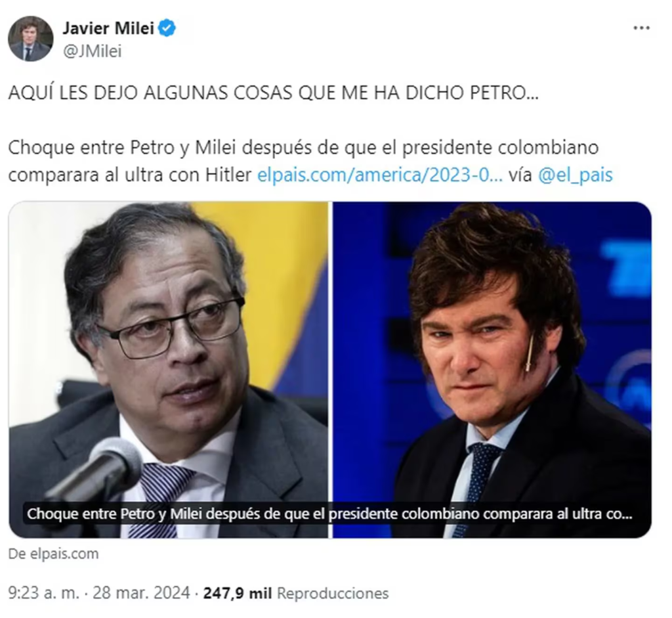Open the Petro photo in link card

click(169, 369)
